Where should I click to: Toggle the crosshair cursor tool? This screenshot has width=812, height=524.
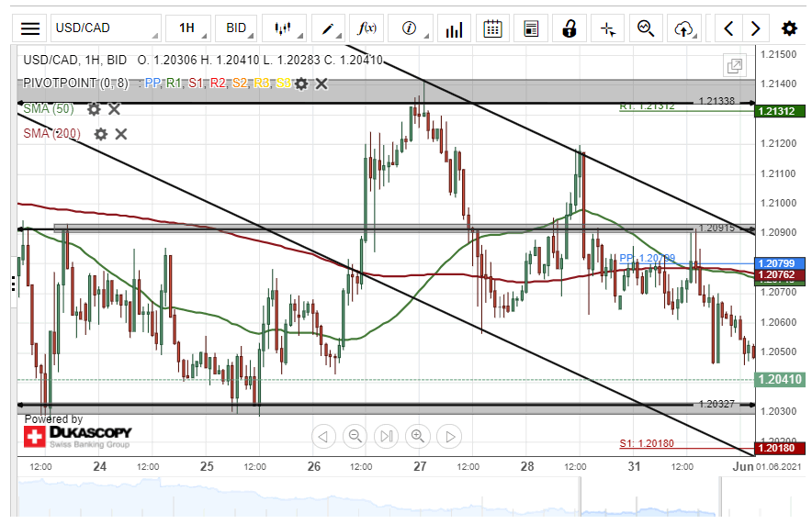[x=607, y=28]
